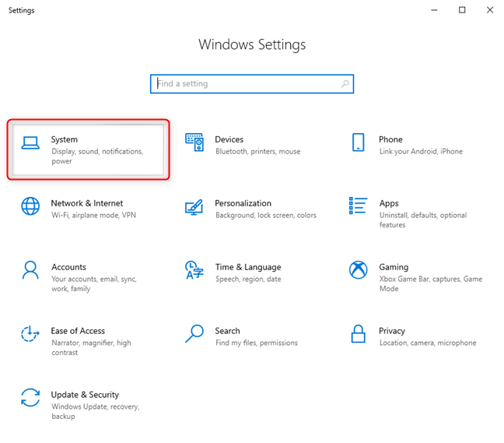Select the Privacy padlock icon
The width and height of the screenshot is (504, 443).
[x=358, y=334]
